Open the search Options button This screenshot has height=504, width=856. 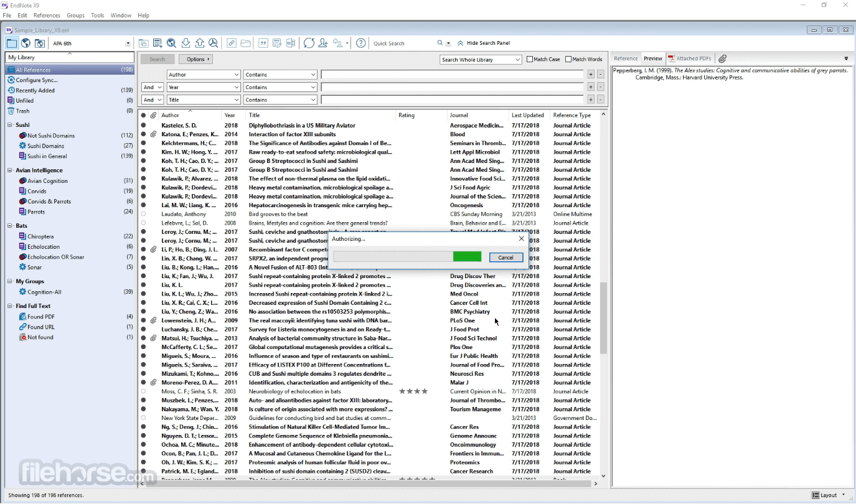pyautogui.click(x=195, y=59)
